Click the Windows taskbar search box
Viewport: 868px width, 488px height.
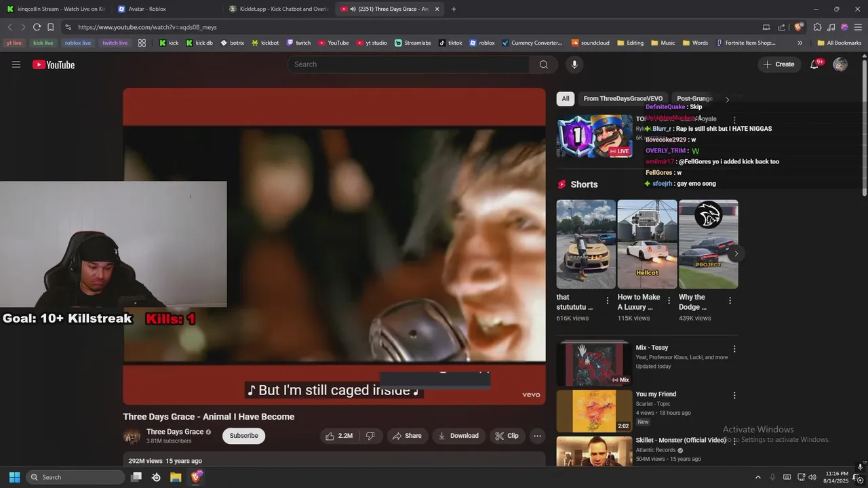pyautogui.click(x=75, y=477)
